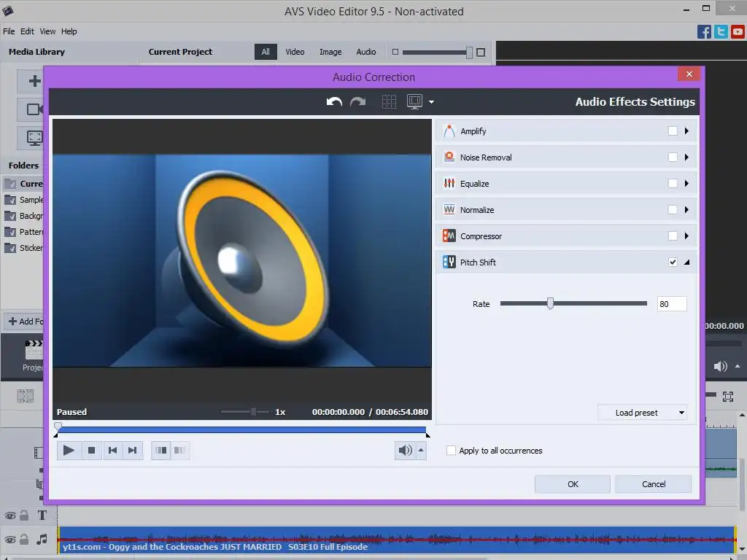Open the View menu
This screenshot has height=560, width=747.
[x=47, y=31]
